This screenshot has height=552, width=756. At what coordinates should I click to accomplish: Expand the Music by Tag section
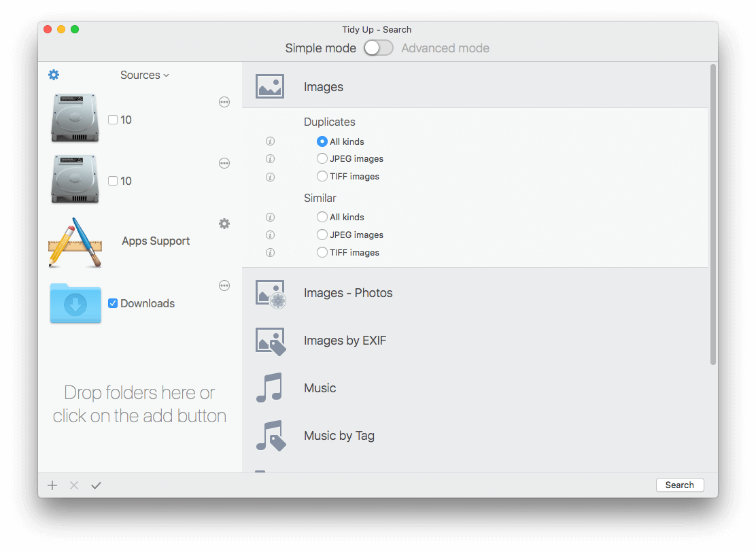(475, 436)
